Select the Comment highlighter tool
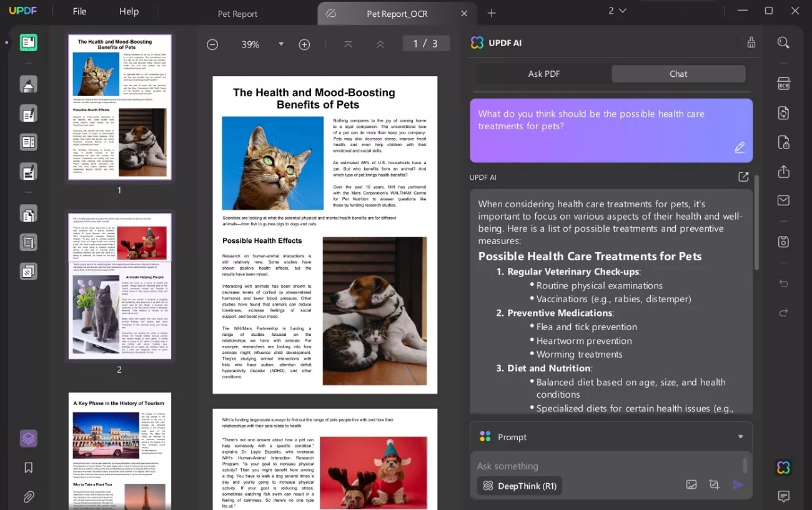Viewport: 812px width, 510px height. pos(29,84)
